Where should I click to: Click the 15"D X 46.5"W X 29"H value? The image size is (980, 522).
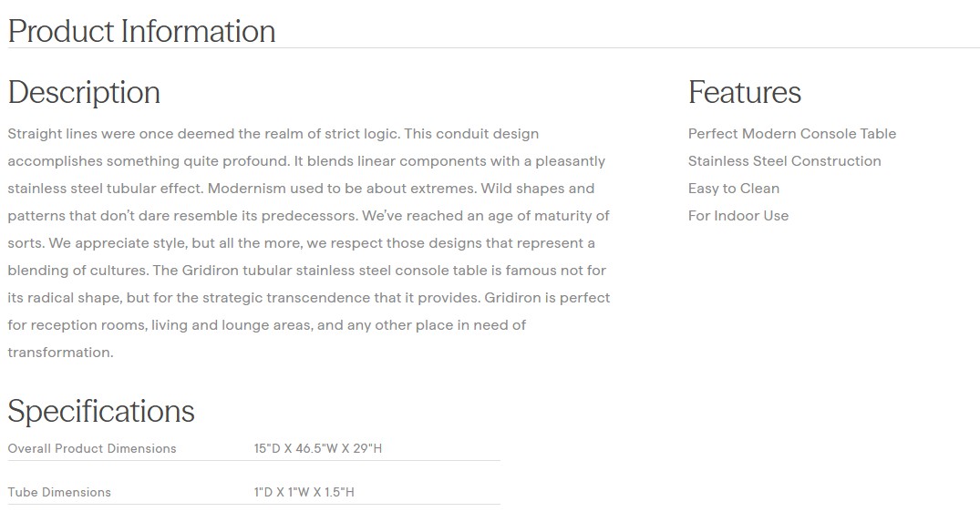click(x=317, y=448)
